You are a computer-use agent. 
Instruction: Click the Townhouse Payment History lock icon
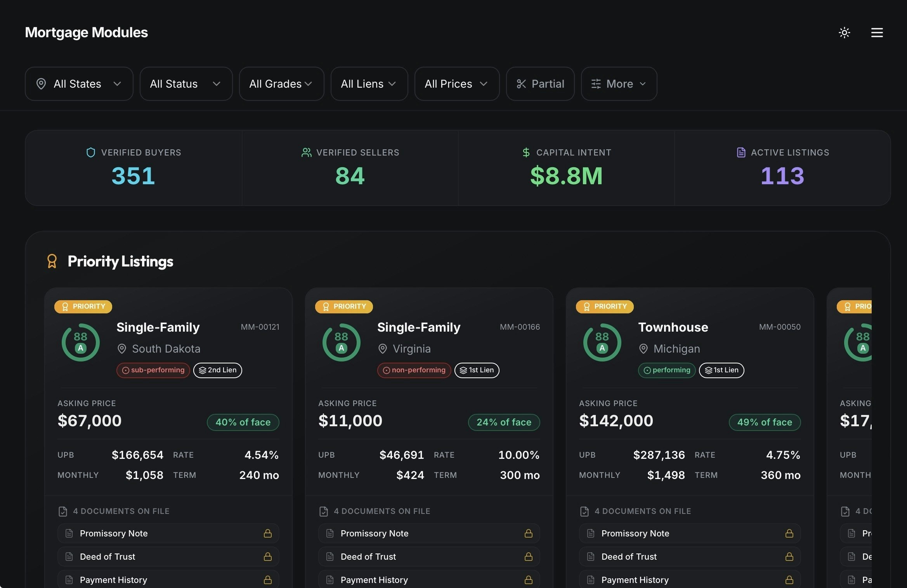(789, 580)
